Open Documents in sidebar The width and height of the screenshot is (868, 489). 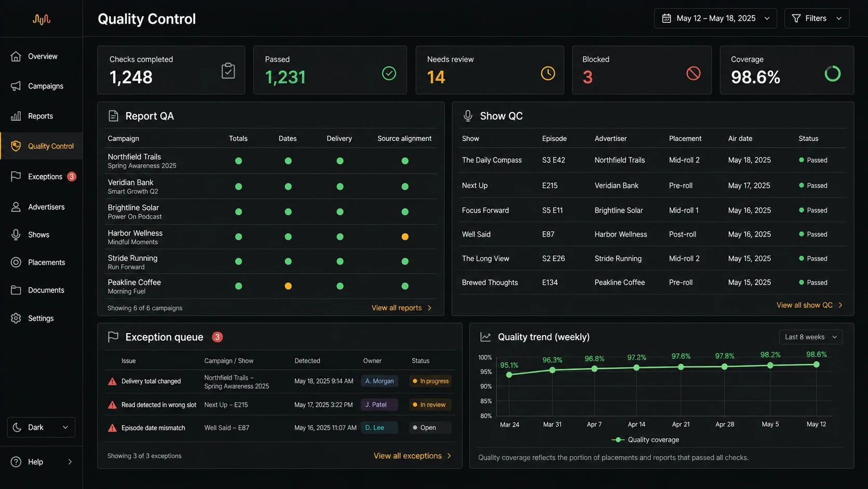[41, 290]
